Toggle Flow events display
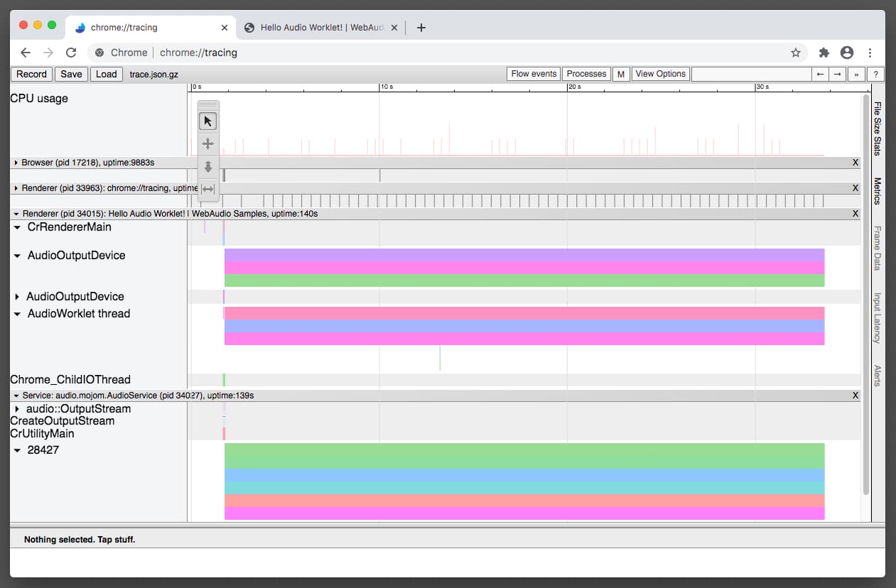The height and width of the screenshot is (588, 896). (533, 73)
